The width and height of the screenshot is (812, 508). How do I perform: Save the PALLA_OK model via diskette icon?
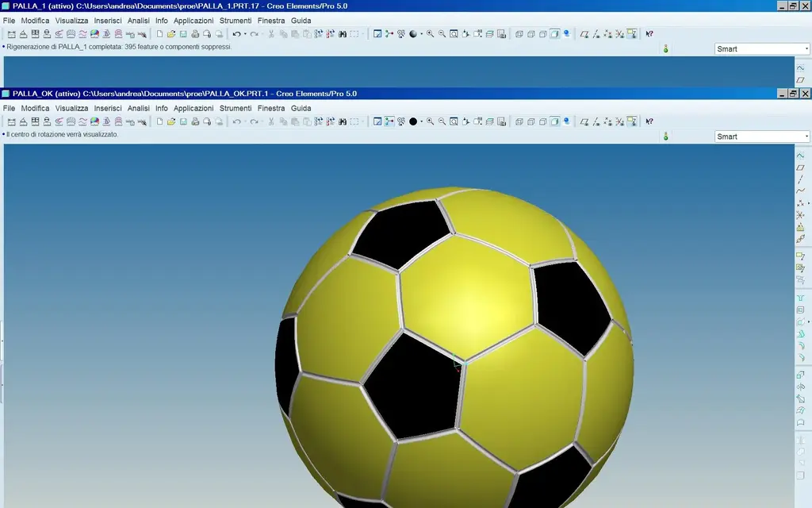183,121
